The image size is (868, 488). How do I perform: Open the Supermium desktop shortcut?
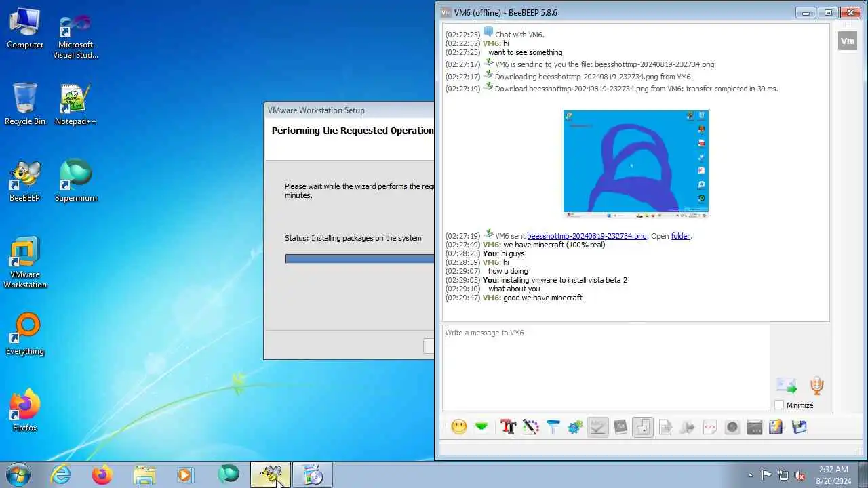76,181
